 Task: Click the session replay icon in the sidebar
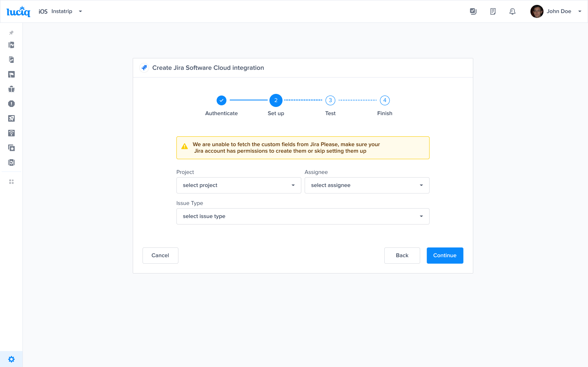11,162
